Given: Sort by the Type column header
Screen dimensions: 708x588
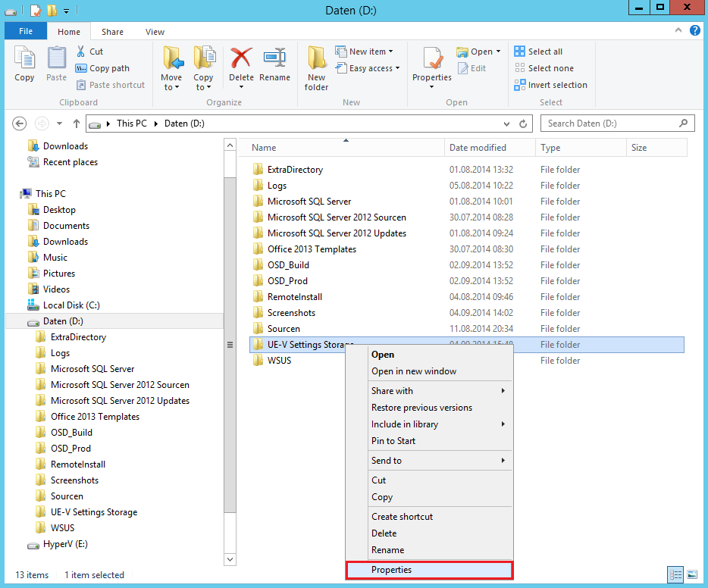Looking at the screenshot, I should click(x=581, y=148).
